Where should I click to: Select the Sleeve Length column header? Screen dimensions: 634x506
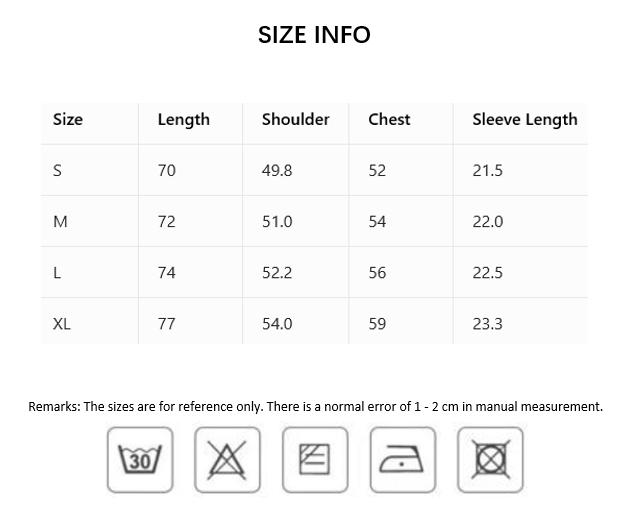(525, 120)
